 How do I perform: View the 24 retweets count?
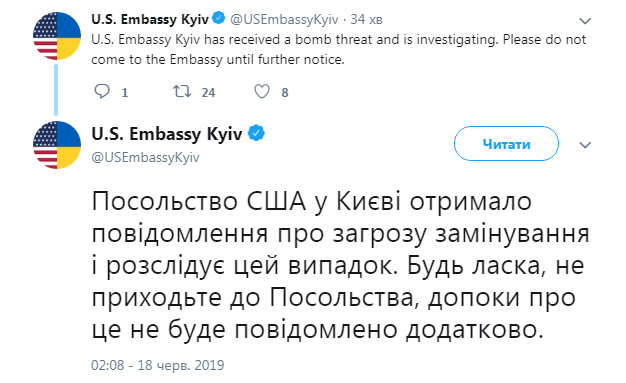[x=208, y=93]
